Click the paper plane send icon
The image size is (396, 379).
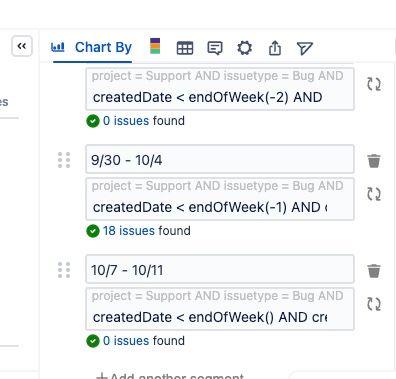point(305,48)
